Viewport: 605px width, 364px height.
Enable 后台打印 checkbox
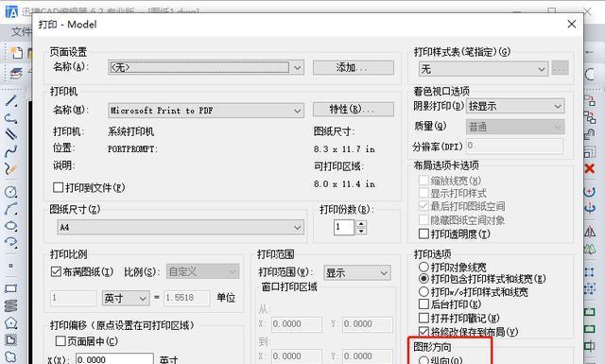click(x=423, y=304)
